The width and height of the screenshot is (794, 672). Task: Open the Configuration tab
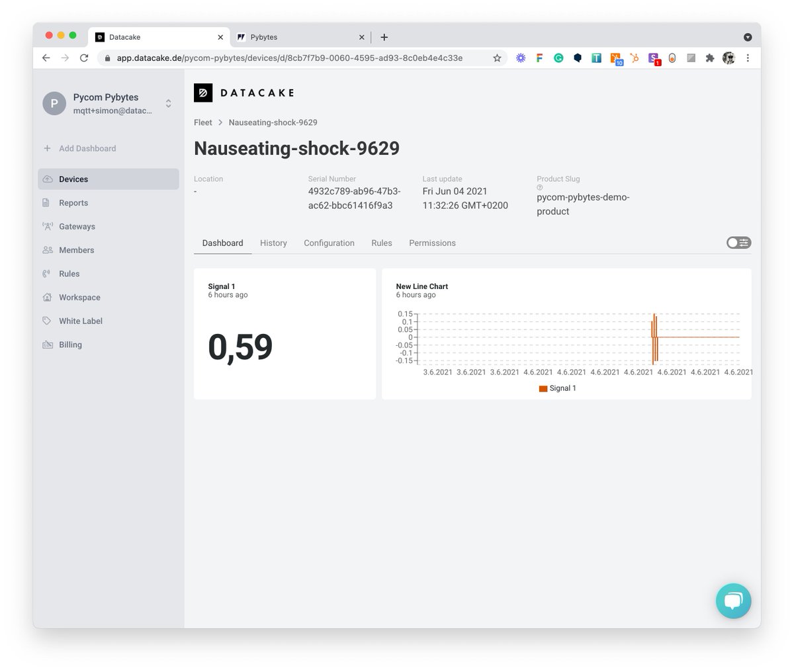click(329, 243)
